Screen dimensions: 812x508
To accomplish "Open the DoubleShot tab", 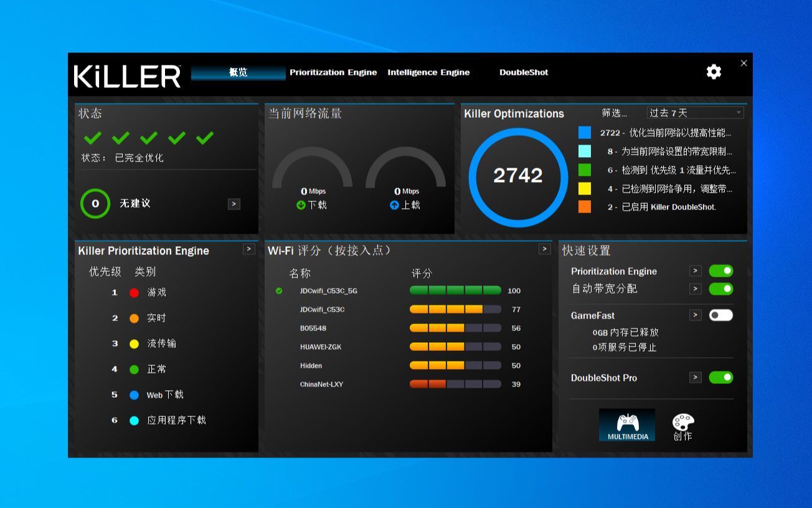I will pos(524,72).
